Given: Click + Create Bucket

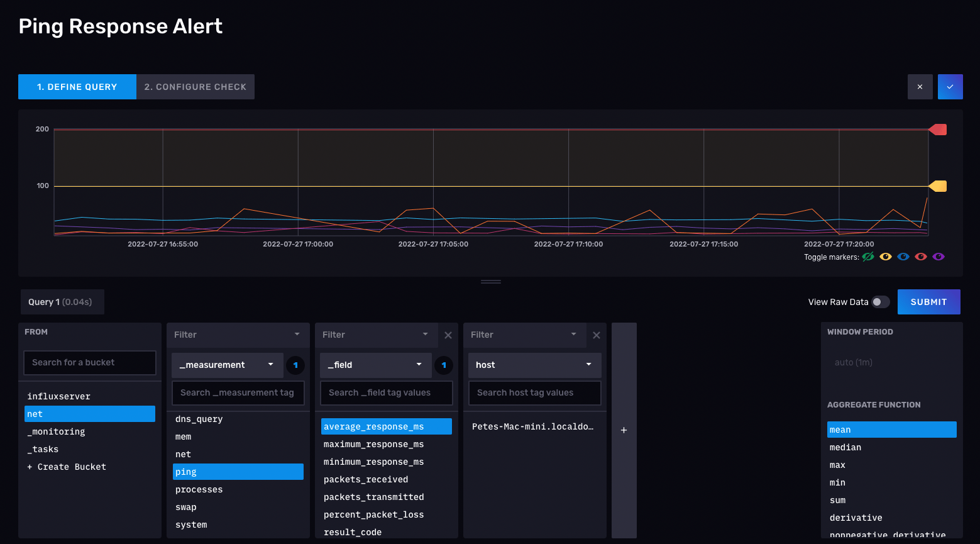Looking at the screenshot, I should coord(67,467).
